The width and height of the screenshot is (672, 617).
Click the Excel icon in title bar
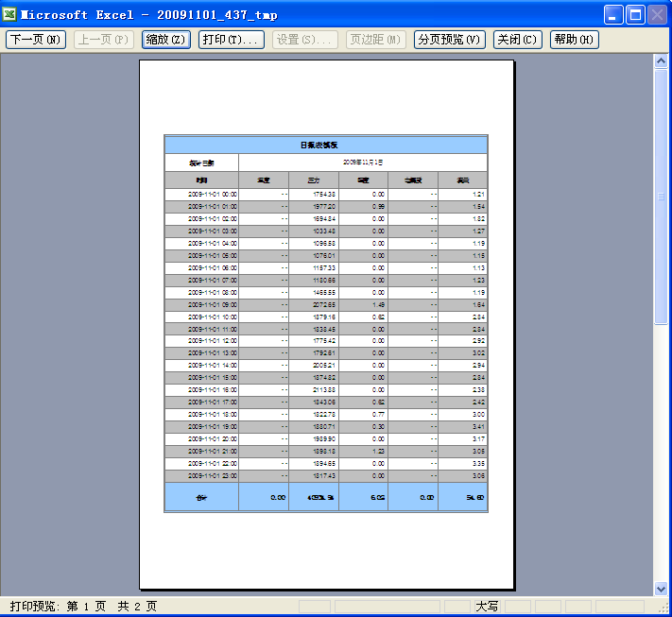tap(9, 14)
